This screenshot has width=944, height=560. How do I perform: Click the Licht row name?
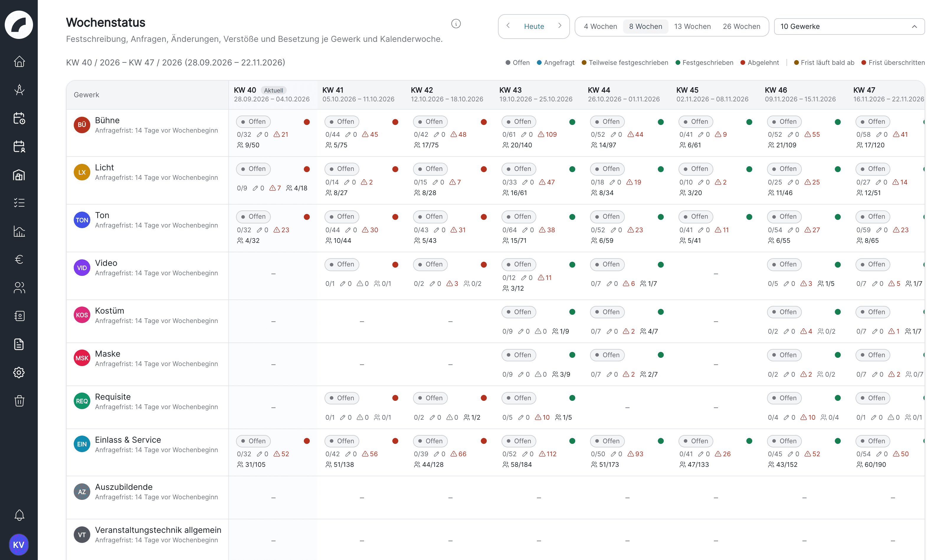coord(104,167)
